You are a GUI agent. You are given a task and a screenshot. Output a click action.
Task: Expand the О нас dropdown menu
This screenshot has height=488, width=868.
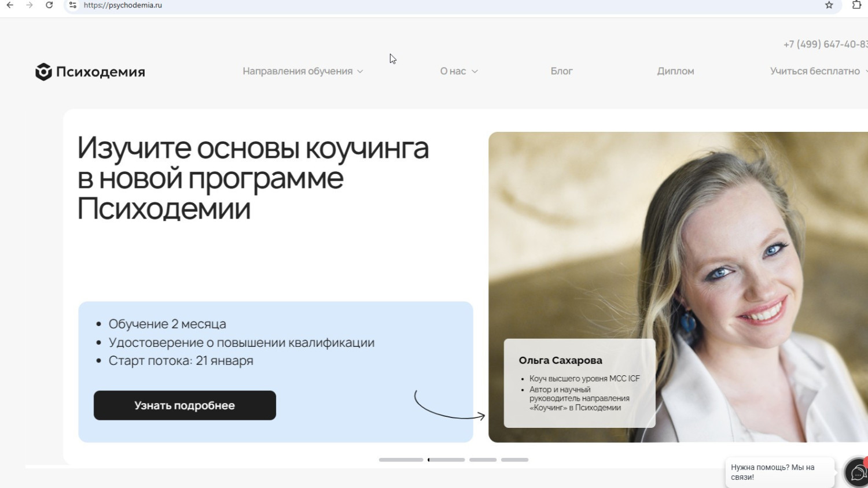(459, 71)
